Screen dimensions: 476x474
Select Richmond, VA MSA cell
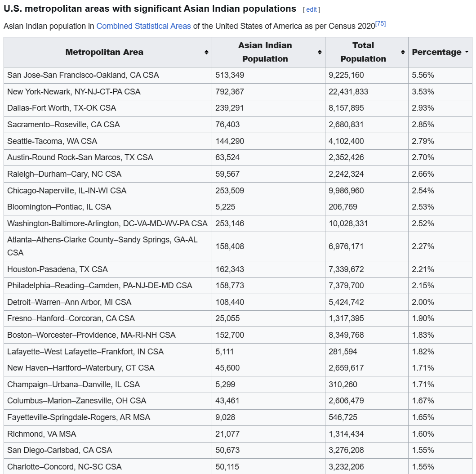[108, 434]
